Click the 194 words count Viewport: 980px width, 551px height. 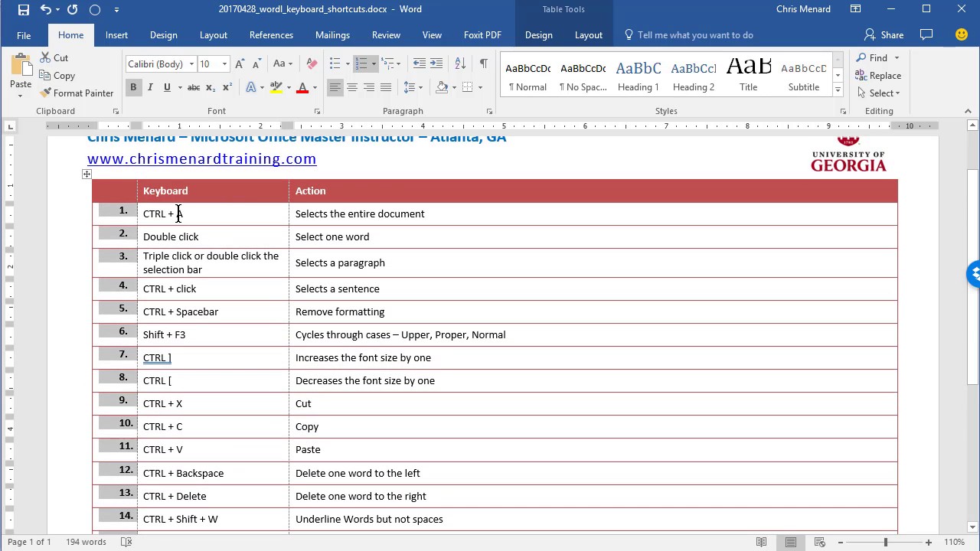tap(86, 542)
